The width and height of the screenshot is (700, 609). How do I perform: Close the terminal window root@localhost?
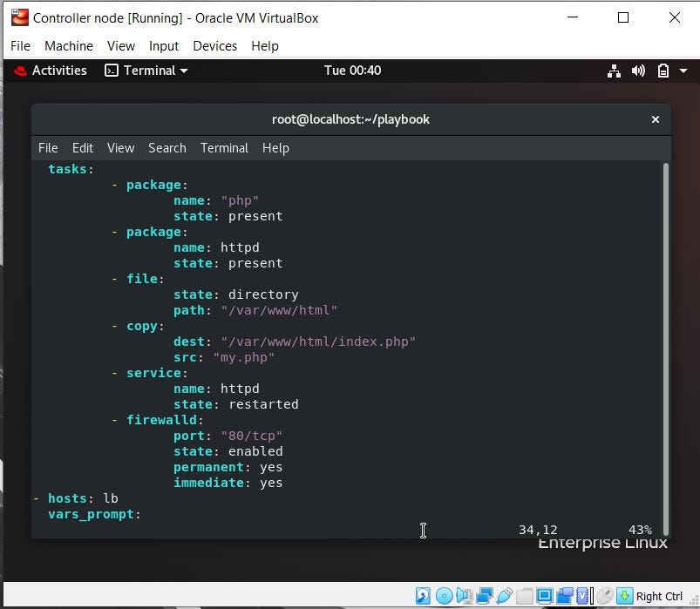point(656,119)
